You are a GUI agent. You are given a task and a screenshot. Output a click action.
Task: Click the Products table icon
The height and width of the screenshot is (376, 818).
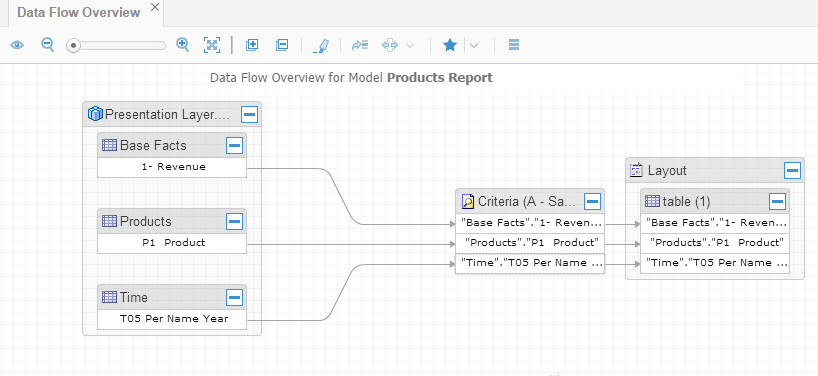point(110,221)
